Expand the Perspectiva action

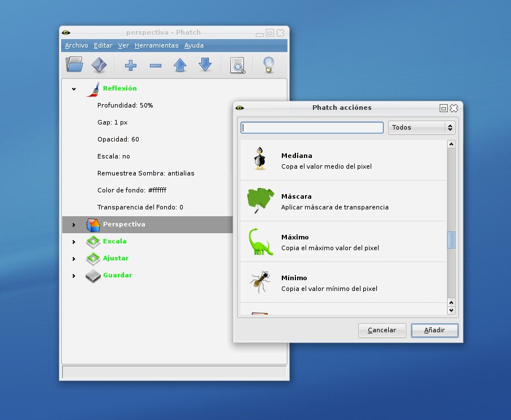74,225
